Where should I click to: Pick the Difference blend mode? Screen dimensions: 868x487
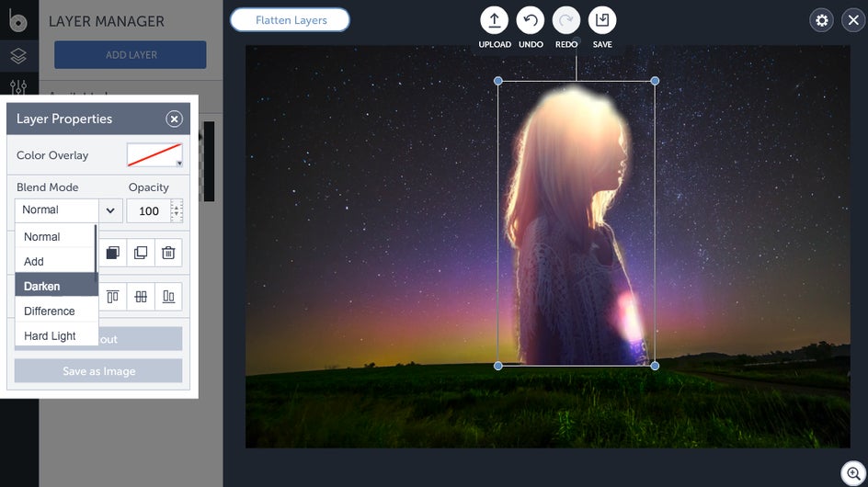(x=56, y=311)
